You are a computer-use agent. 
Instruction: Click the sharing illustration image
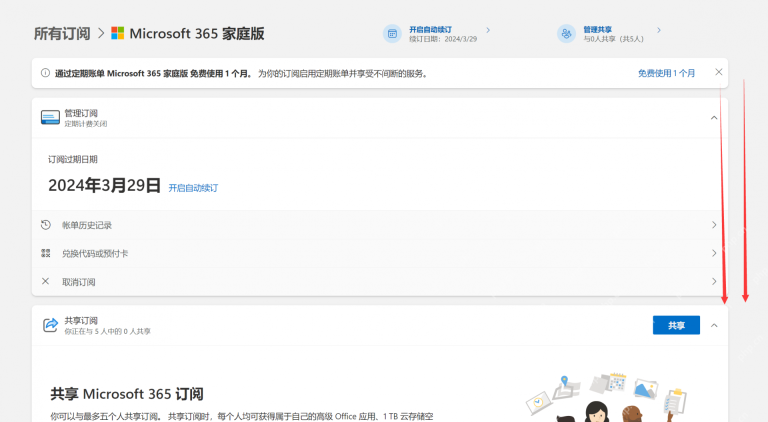pos(607,398)
